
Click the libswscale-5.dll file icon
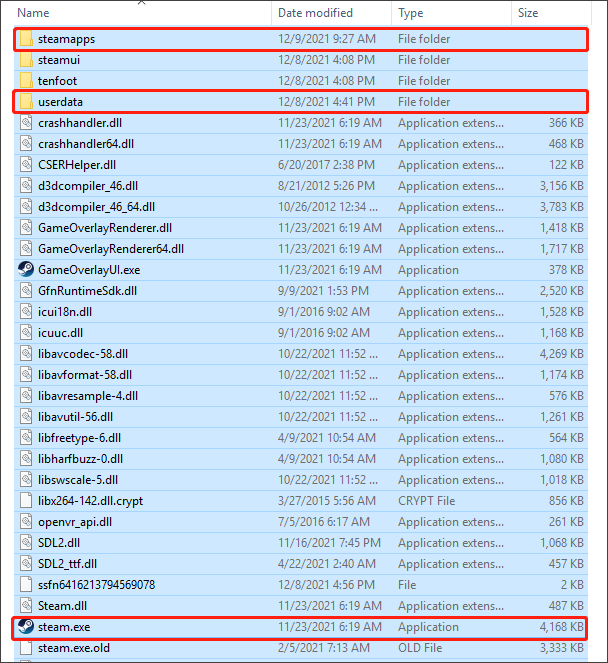(x=26, y=479)
